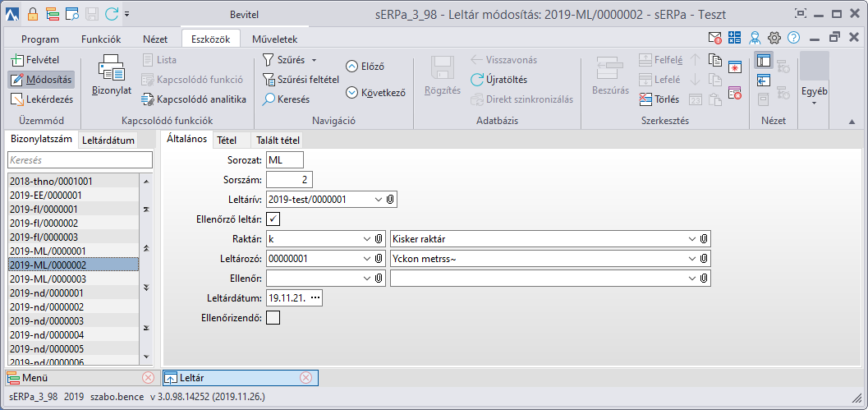Screen dimensions: 868x410
Task: Click the Keresés magnifier button
Action: point(286,99)
